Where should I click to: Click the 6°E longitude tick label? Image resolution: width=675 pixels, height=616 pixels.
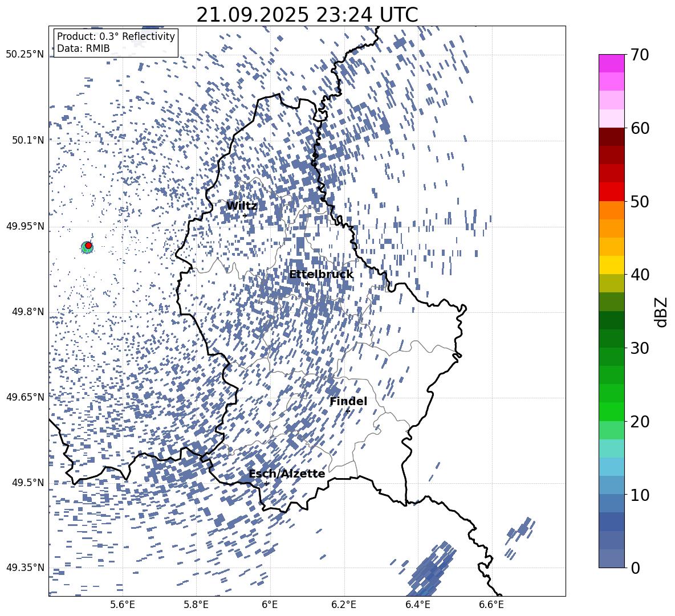coord(270,605)
